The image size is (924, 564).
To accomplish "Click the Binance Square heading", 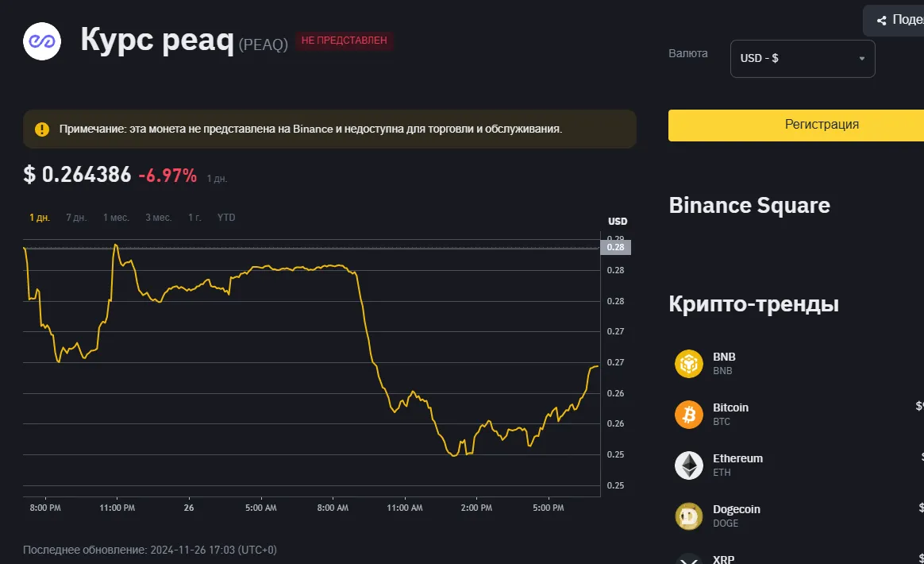I will click(749, 205).
